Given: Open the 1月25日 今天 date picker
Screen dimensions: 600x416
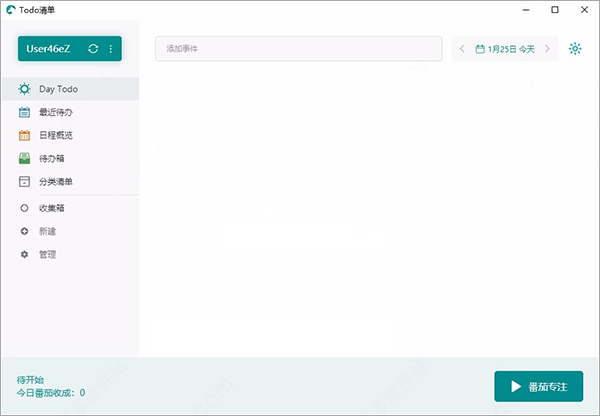Looking at the screenshot, I should (505, 49).
